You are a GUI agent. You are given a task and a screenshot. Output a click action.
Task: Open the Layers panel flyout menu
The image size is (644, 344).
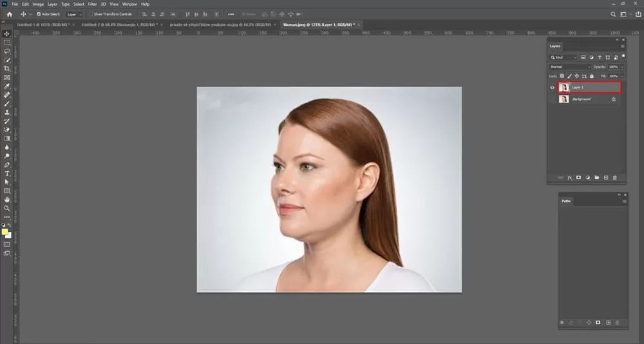(623, 46)
